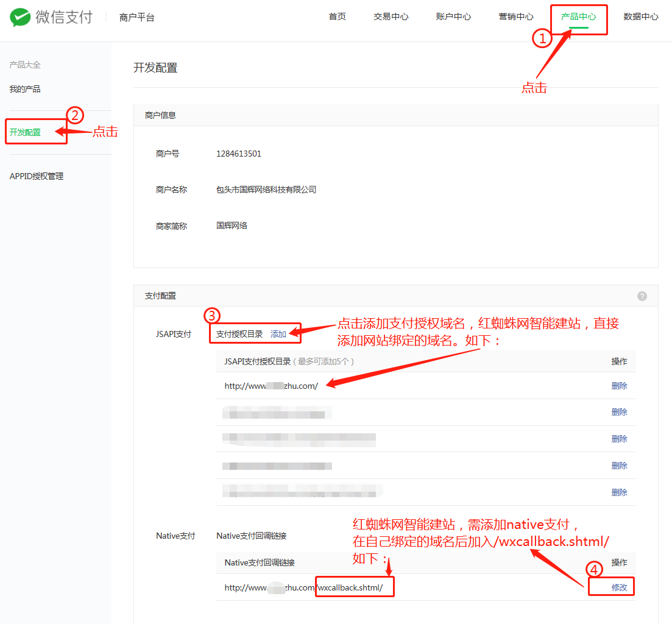Screen dimensions: 672x624
Task: Delete the fourth JSAPI authorized directory
Action: pos(619,466)
